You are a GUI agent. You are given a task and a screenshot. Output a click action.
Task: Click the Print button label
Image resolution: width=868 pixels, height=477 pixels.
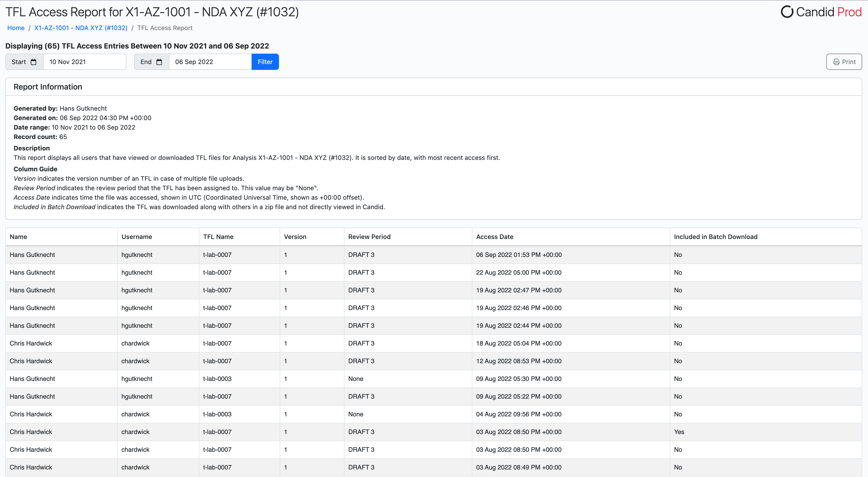point(848,62)
